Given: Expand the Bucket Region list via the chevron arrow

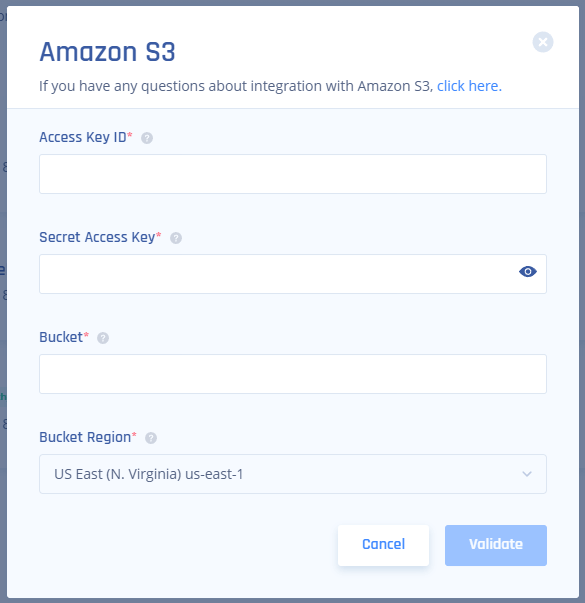Looking at the screenshot, I should pyautogui.click(x=527, y=474).
